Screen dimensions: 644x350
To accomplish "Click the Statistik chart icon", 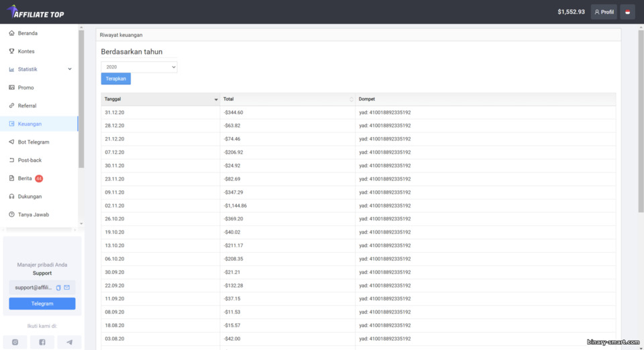I will [x=11, y=69].
